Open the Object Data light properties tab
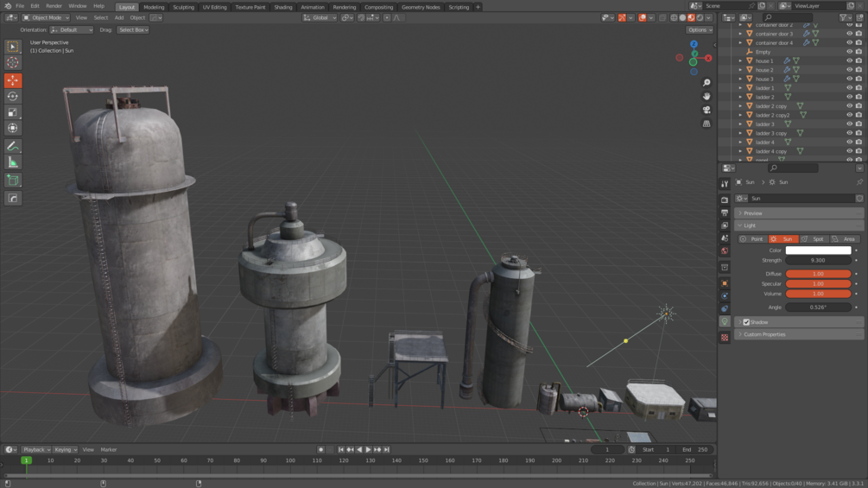 pos(725,321)
